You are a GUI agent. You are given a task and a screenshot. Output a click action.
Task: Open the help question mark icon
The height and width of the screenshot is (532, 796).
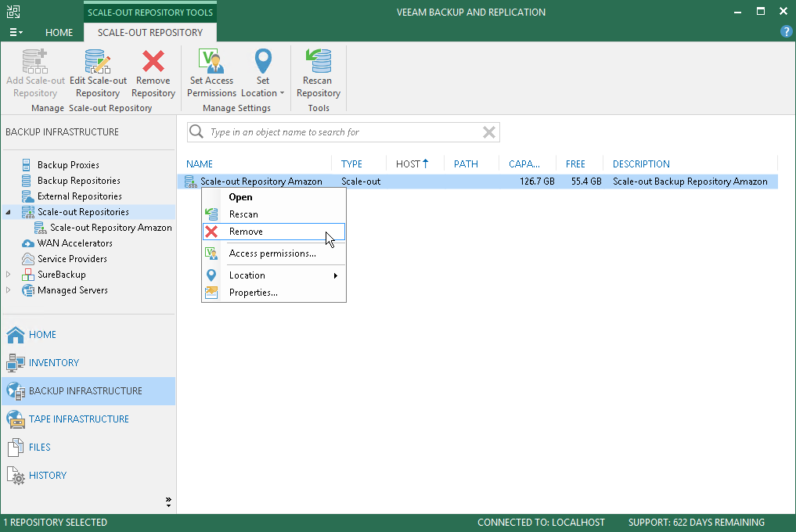click(x=786, y=31)
